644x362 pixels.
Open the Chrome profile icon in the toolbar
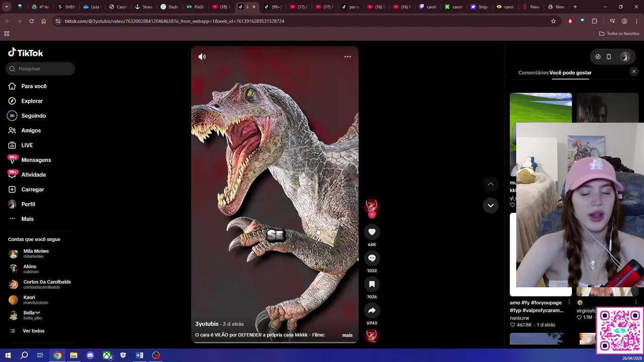624,21
